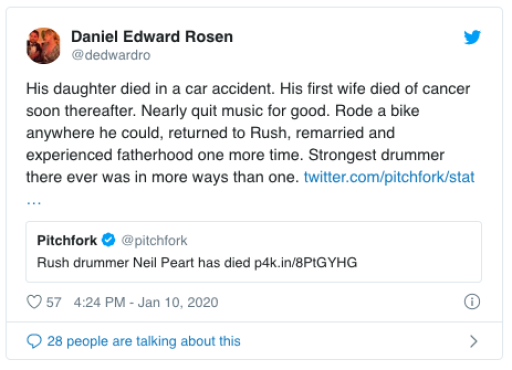512x370 pixels.
Task: Open the twitter.com/pitchfork/stat link
Action: coord(389,177)
